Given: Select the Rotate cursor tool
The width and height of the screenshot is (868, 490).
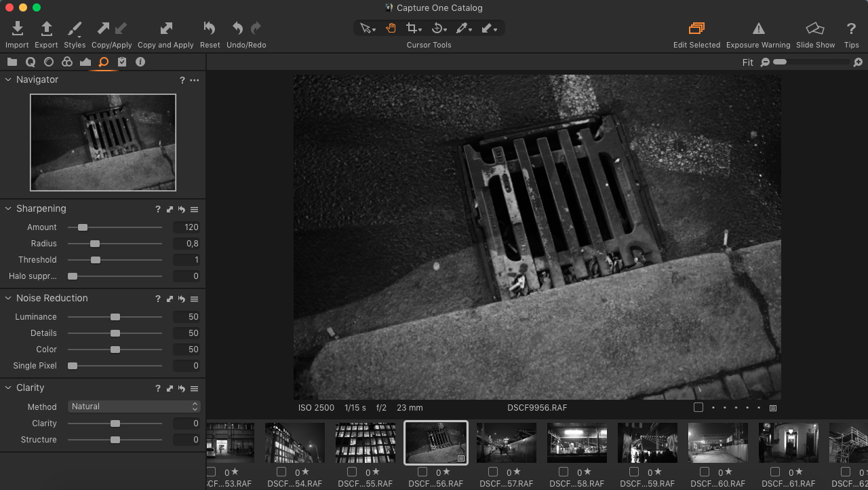Looking at the screenshot, I should [438, 27].
